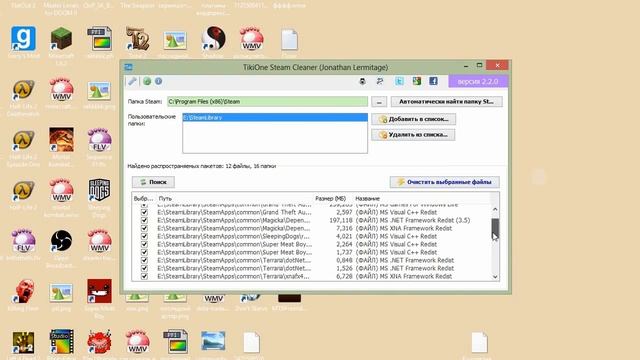Select the Killing Floor desktop shortcut
Image resolution: width=640 pixels, height=360 pixels.
(23, 292)
